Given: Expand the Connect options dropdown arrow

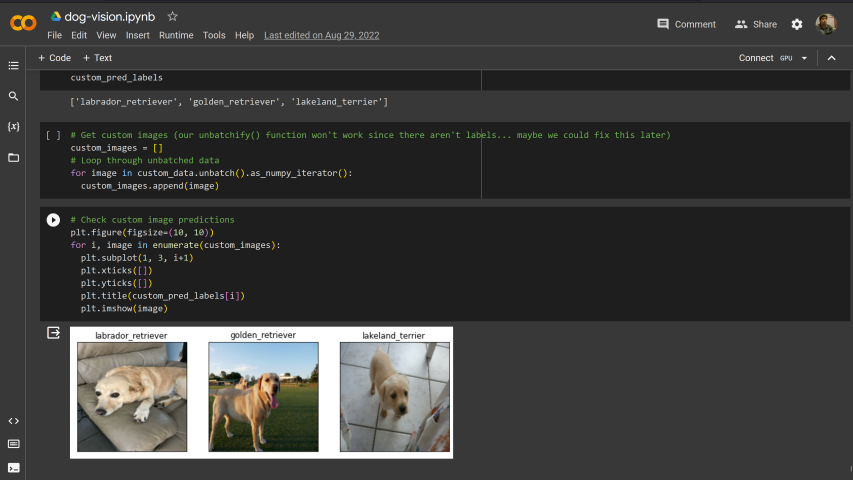Looking at the screenshot, I should 804,58.
